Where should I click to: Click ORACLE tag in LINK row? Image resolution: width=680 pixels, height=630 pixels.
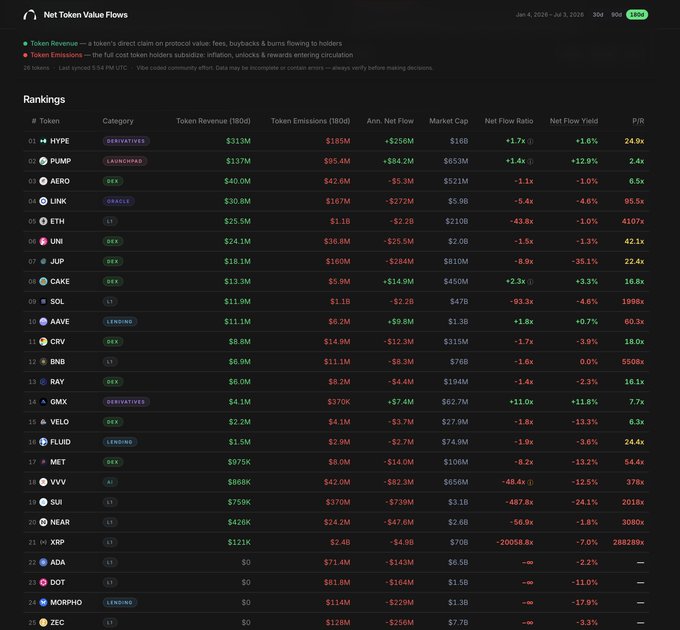coord(118,201)
